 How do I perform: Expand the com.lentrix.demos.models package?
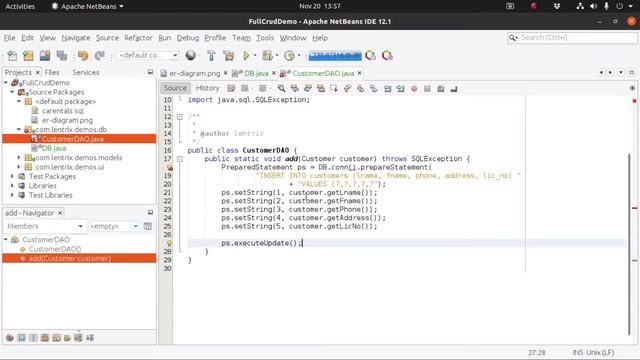(x=19, y=158)
